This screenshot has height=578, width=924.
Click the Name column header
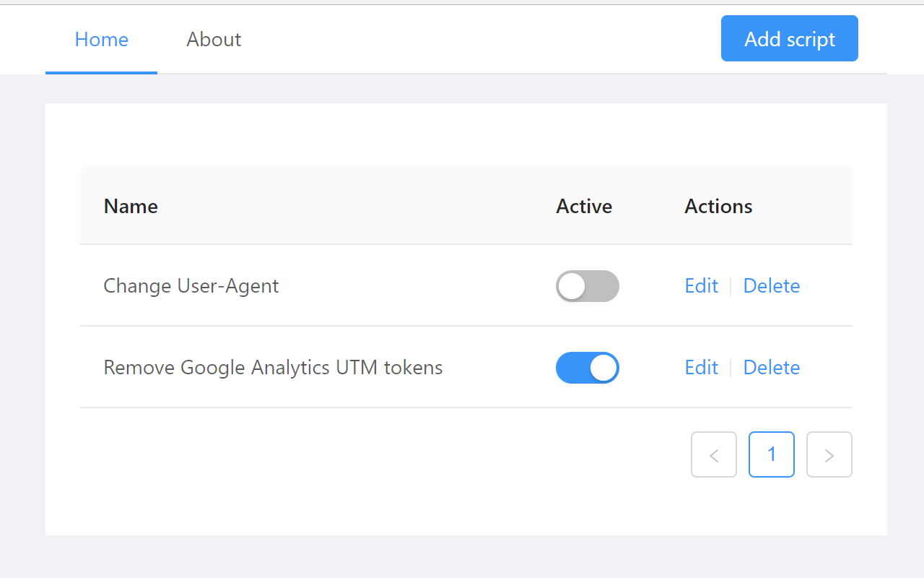pos(131,207)
